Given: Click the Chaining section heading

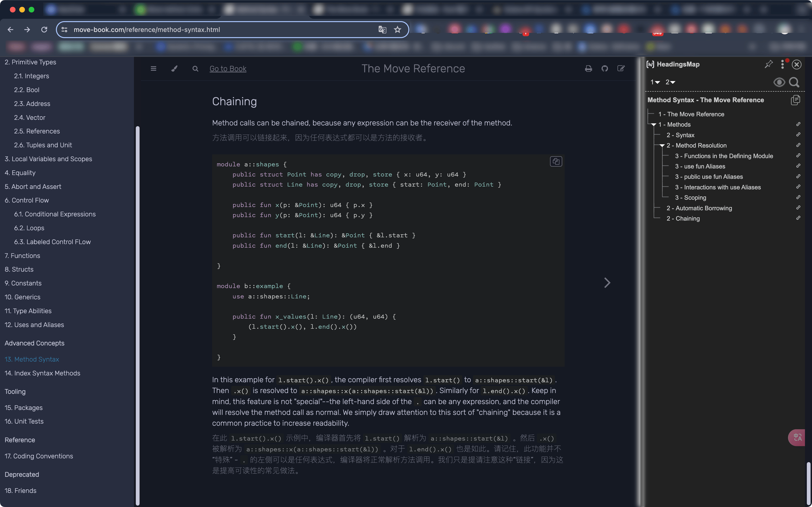Looking at the screenshot, I should pyautogui.click(x=234, y=101).
